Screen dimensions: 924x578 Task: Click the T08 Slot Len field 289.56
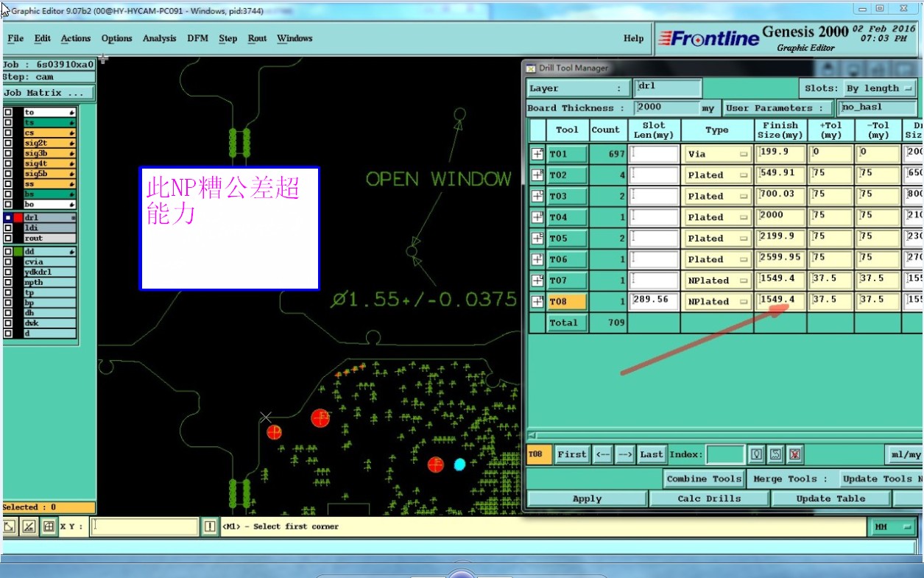(x=654, y=301)
